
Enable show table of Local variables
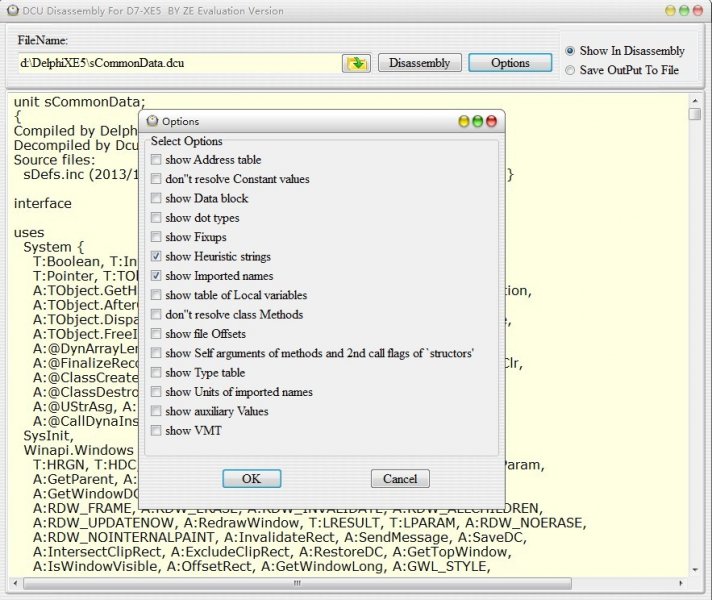tap(156, 295)
